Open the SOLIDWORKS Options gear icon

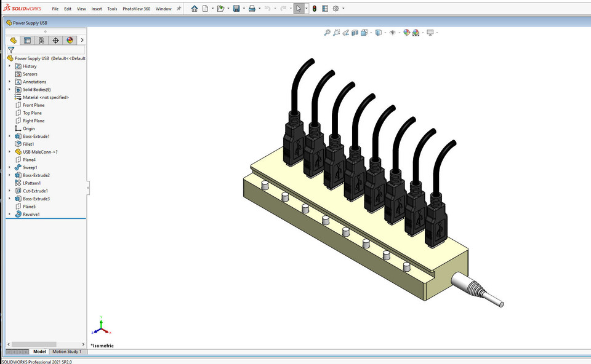[336, 8]
